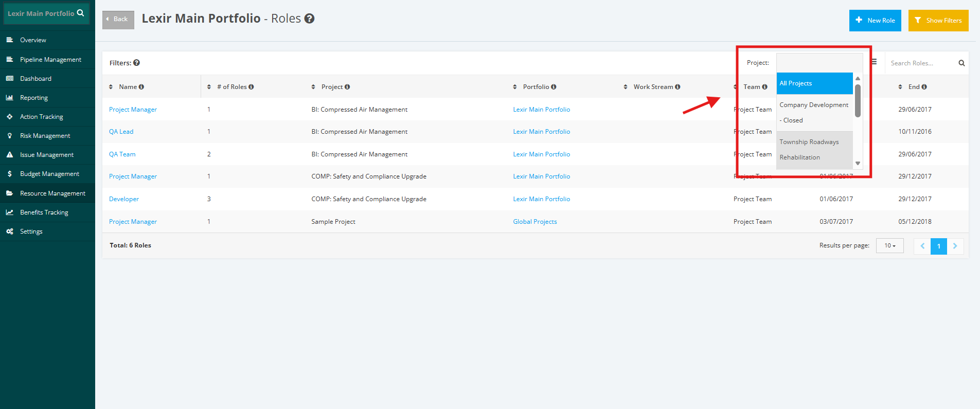The height and width of the screenshot is (409, 980).
Task: Click the New Role button
Action: [x=875, y=21]
